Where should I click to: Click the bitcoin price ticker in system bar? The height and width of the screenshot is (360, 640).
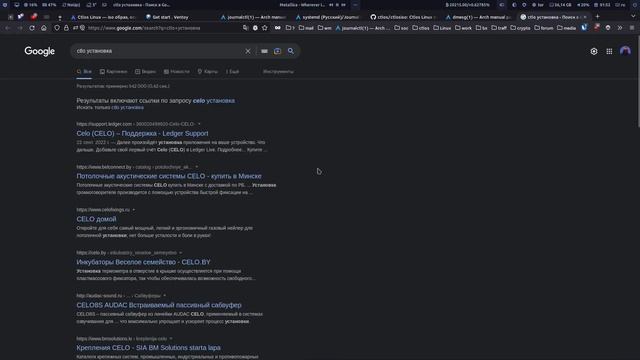(467, 5)
